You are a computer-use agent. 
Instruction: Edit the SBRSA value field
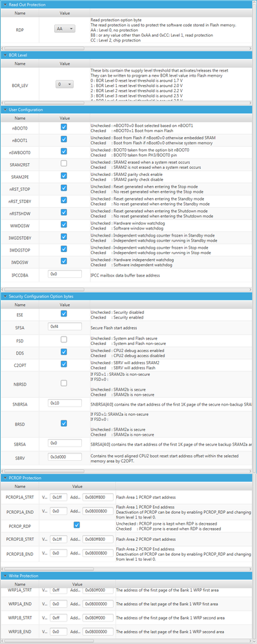pos(65,443)
